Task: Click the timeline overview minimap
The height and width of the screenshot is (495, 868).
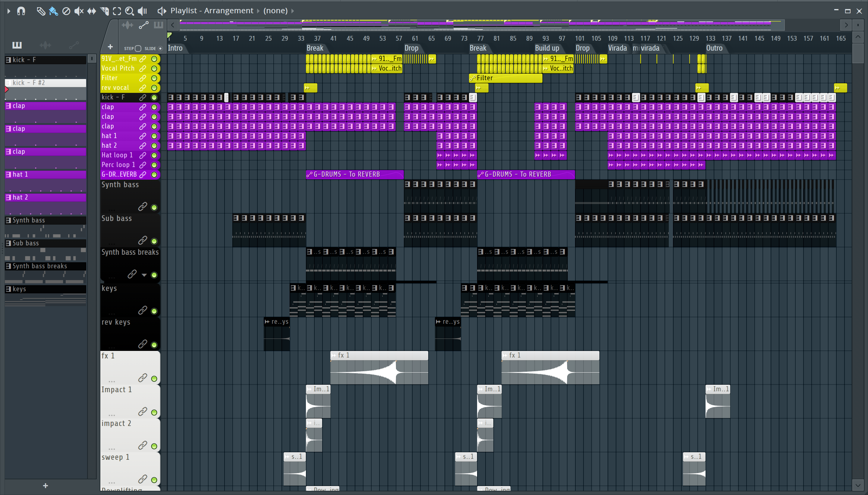Action: click(x=482, y=25)
